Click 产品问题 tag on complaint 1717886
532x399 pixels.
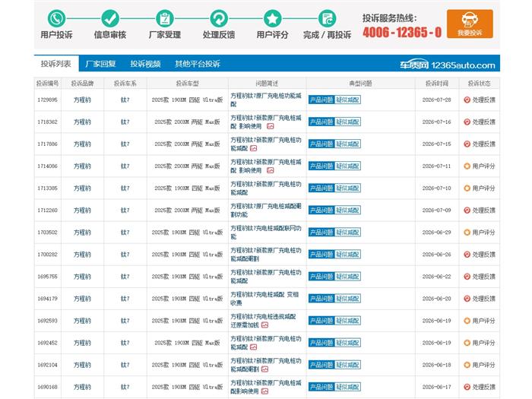(x=321, y=144)
